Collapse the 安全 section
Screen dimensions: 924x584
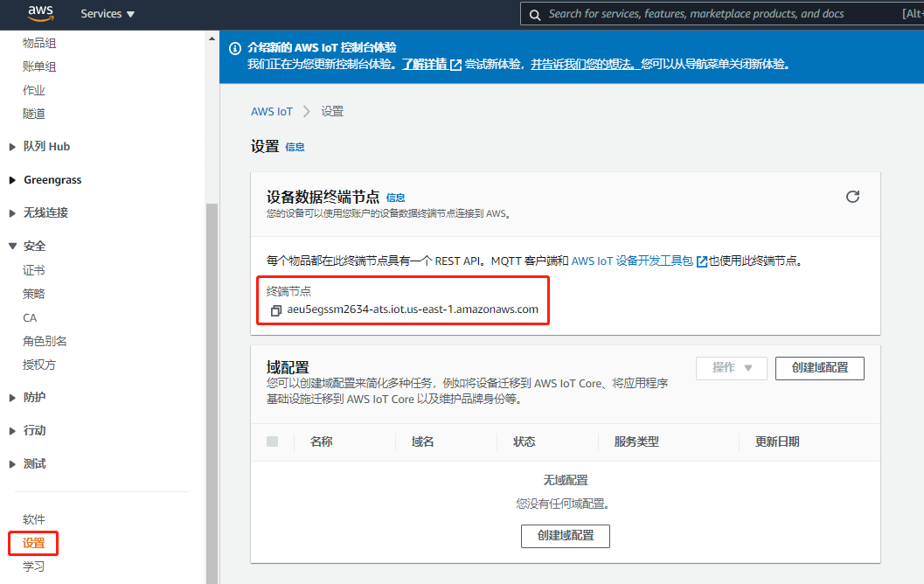coord(28,247)
